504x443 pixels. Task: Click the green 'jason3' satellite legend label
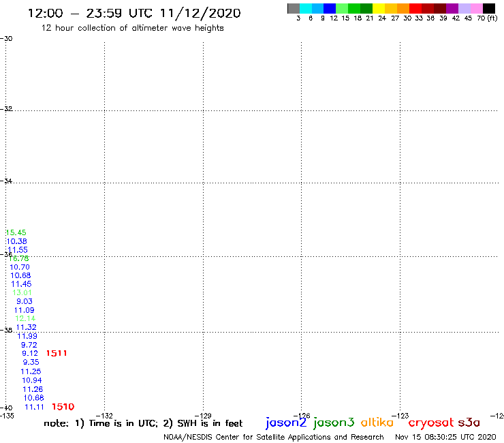tap(334, 423)
